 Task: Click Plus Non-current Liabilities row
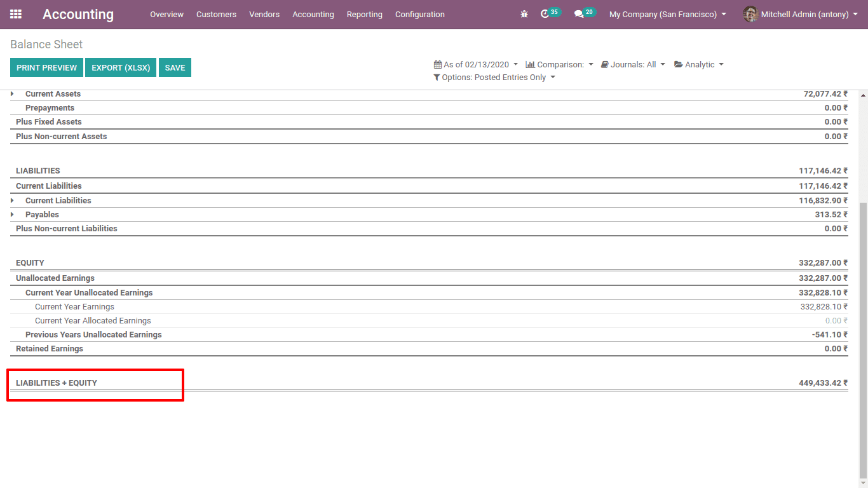[429, 229]
